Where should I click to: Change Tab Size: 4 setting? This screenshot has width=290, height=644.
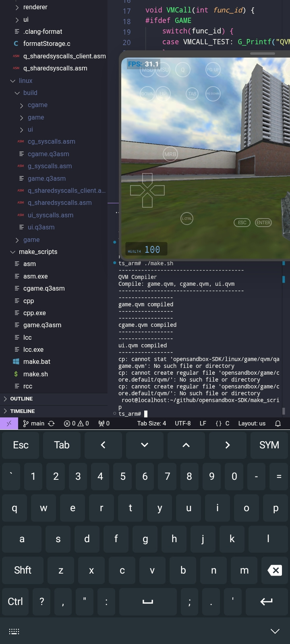pyautogui.click(x=151, y=423)
